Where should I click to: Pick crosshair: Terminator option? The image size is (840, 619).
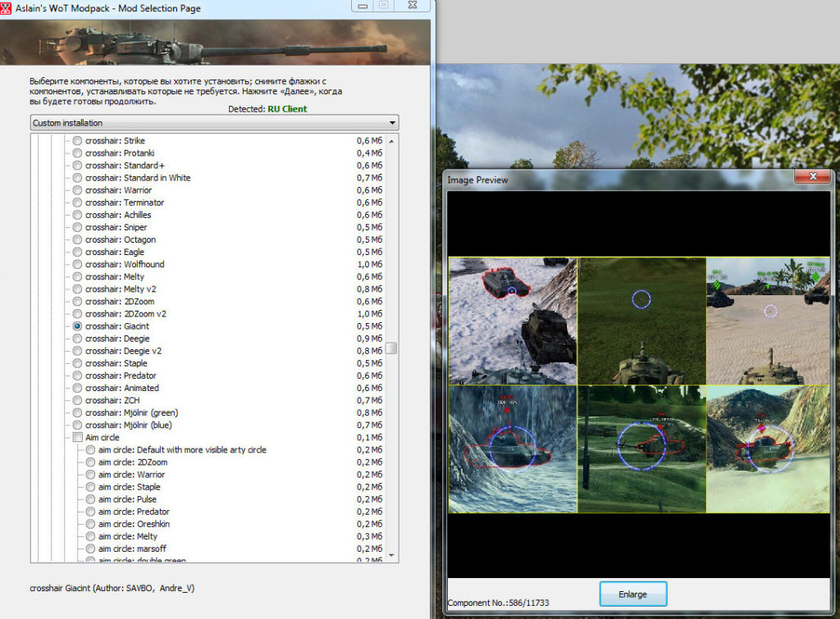click(77, 203)
